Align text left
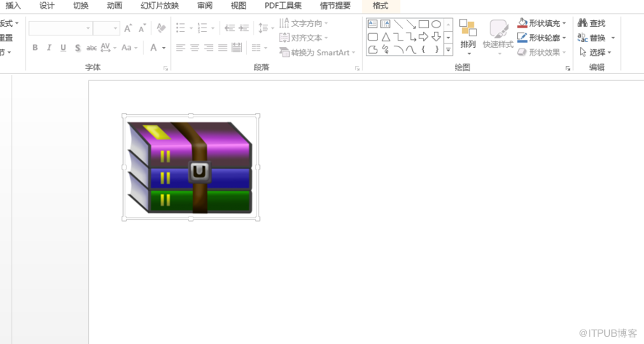The width and height of the screenshot is (644, 344). tap(180, 48)
